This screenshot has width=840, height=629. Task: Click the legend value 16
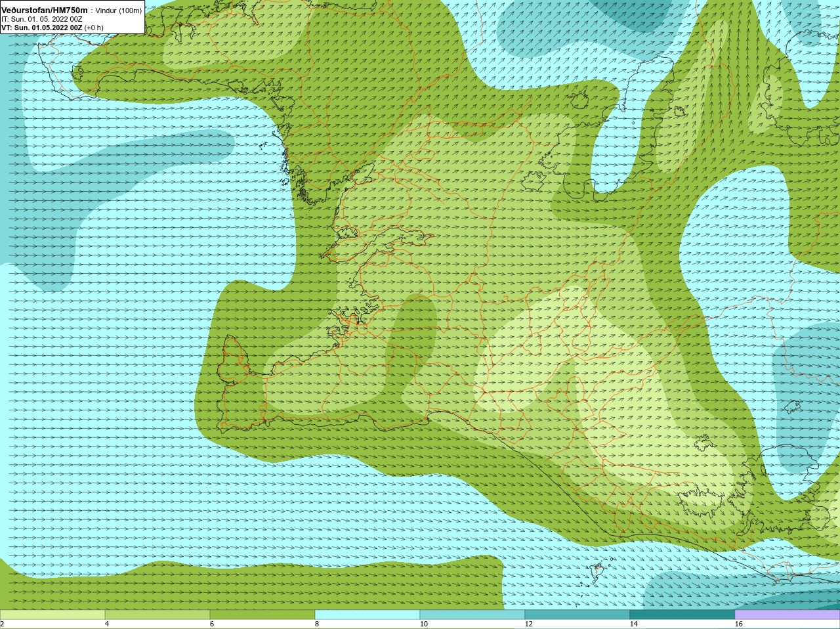coord(739,624)
